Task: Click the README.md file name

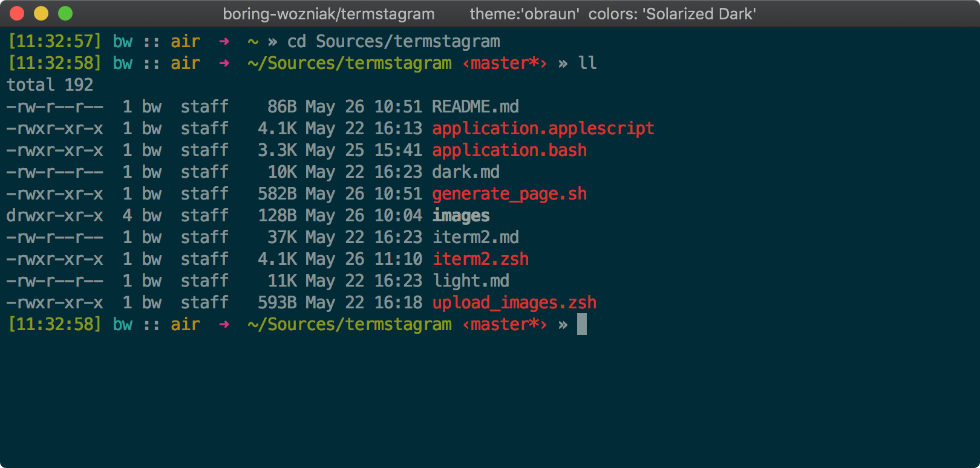Action: point(475,107)
